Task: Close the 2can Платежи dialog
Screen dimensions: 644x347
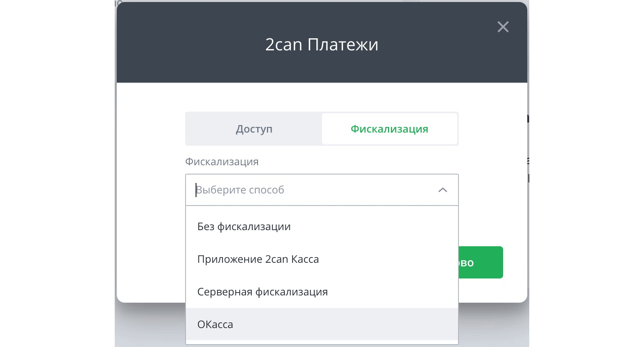Action: [x=503, y=27]
